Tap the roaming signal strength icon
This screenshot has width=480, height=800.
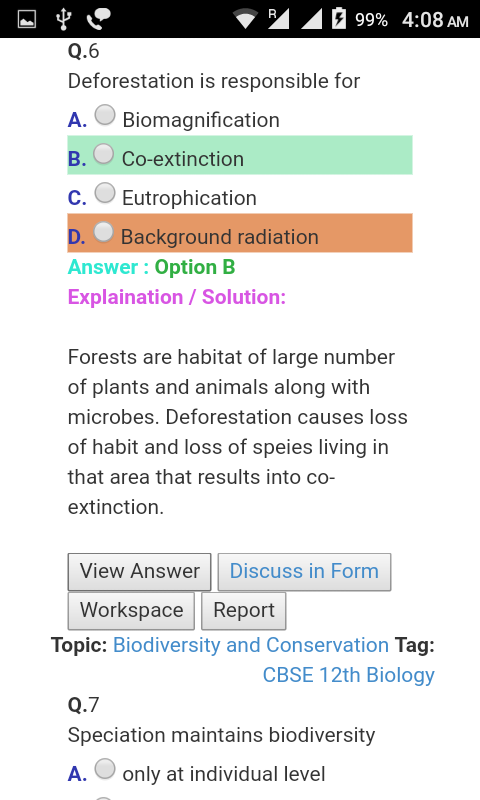[x=279, y=18]
